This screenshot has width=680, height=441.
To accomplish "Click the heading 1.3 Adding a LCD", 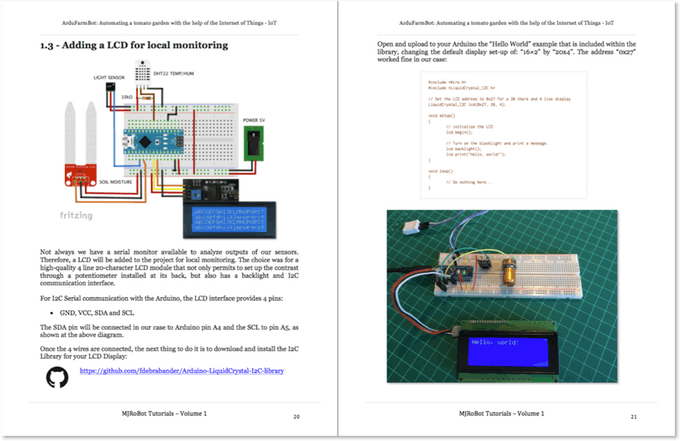I will pyautogui.click(x=134, y=45).
